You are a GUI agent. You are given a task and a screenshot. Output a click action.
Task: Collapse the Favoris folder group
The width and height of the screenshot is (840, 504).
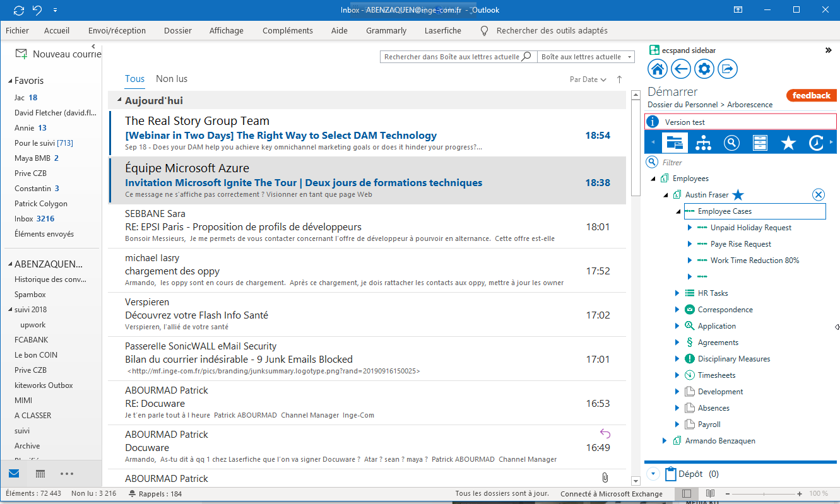pos(10,81)
